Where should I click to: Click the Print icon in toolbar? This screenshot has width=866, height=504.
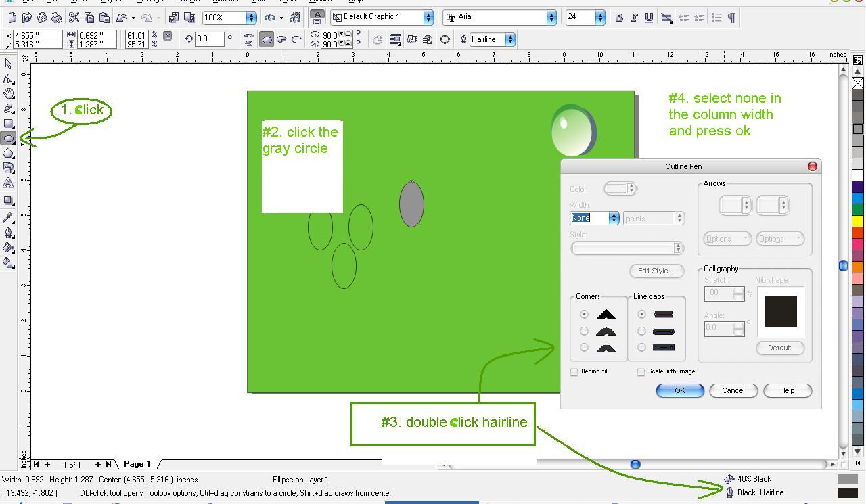click(x=57, y=17)
